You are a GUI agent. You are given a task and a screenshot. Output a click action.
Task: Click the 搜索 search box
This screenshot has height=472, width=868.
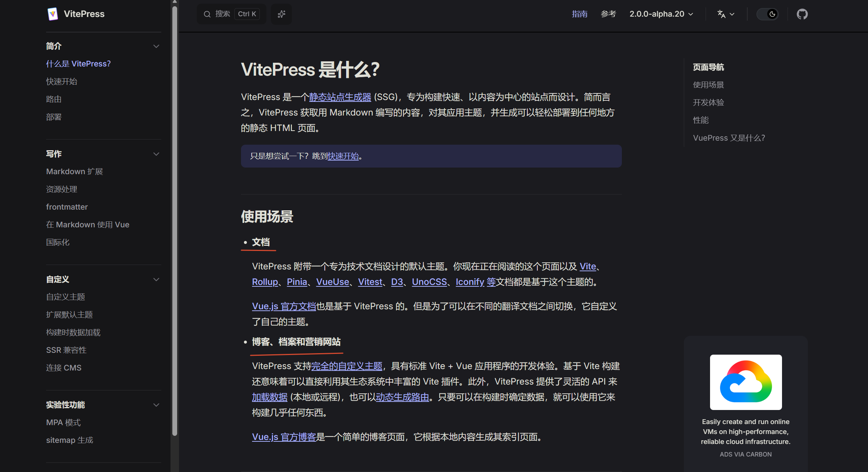pos(231,14)
